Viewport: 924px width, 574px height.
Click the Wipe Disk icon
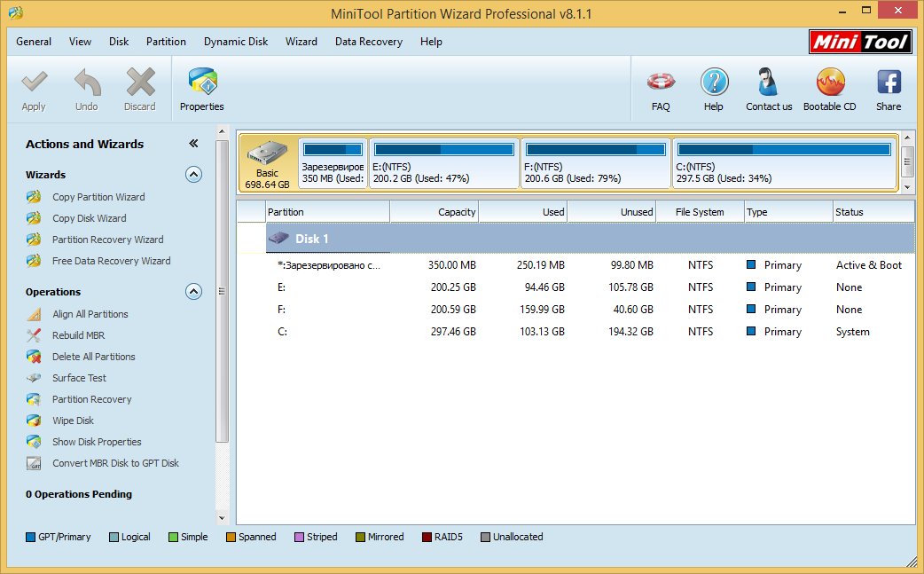point(34,421)
